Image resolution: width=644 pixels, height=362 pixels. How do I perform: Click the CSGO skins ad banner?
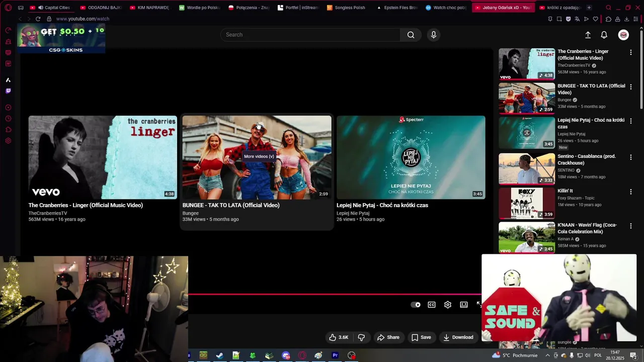61,38
